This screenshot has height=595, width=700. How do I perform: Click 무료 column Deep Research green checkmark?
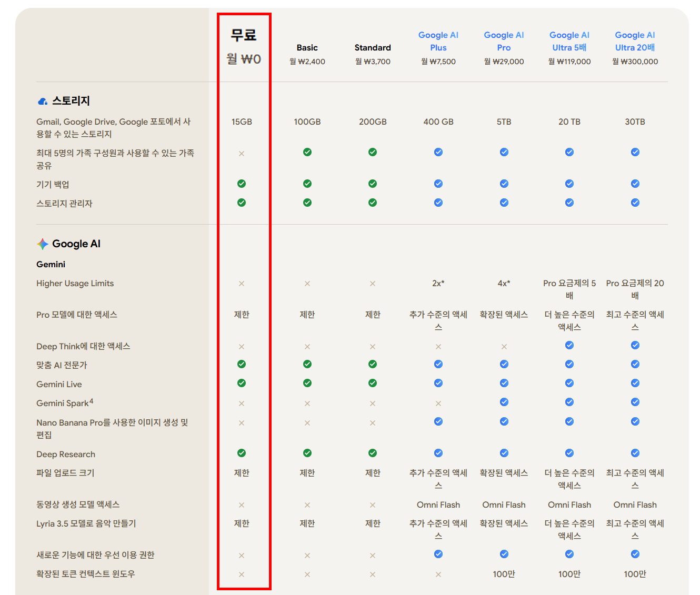pos(242,453)
